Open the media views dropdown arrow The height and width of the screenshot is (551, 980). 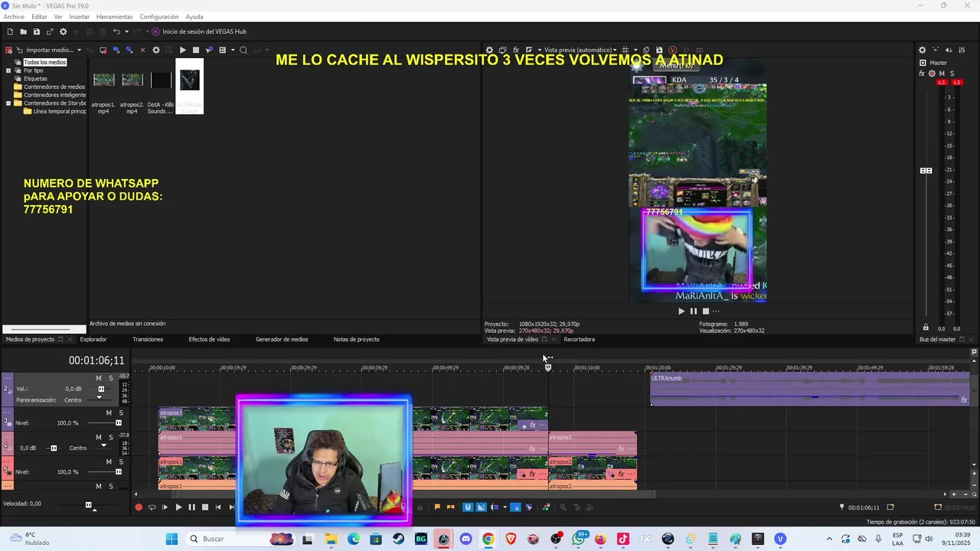coord(232,50)
